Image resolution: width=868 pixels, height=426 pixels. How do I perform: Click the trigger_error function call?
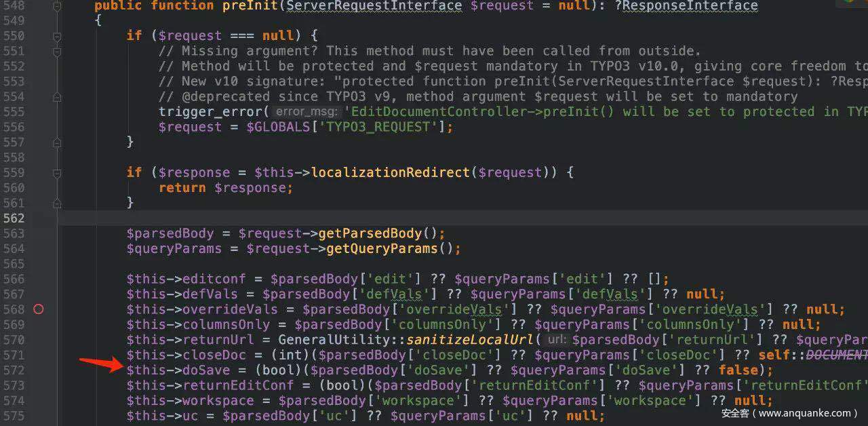click(x=210, y=112)
